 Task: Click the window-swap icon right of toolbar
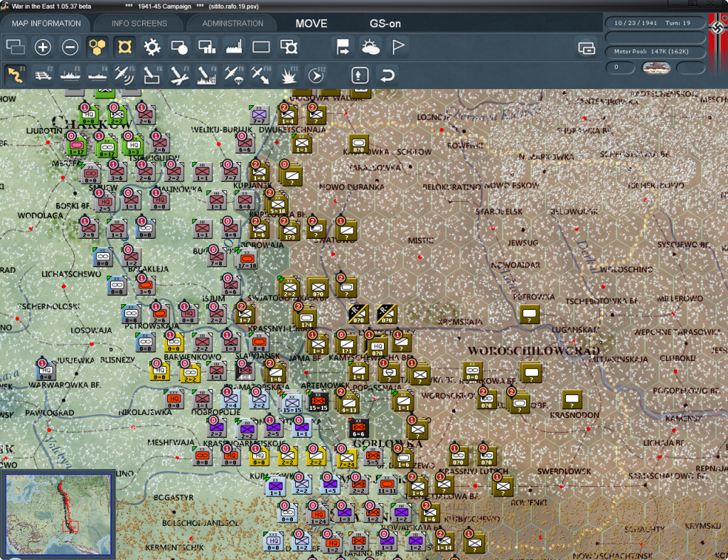[x=587, y=48]
